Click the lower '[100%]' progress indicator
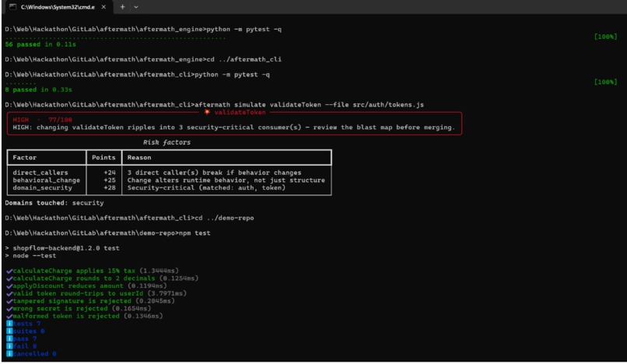This screenshot has height=364, width=627. [x=605, y=82]
